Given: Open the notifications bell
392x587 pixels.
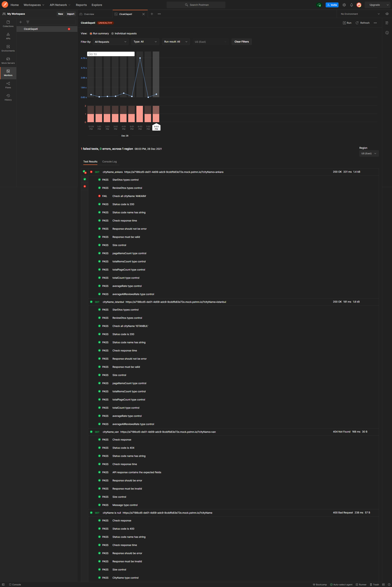Looking at the screenshot, I should pyautogui.click(x=351, y=5).
